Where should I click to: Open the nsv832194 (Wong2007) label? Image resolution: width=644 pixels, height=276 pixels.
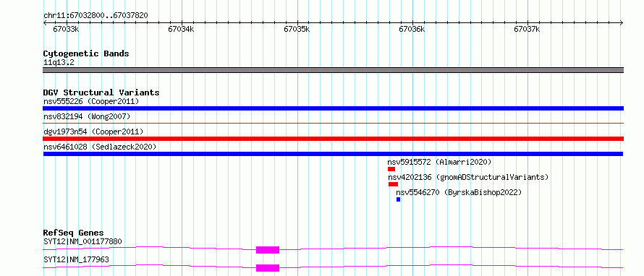[87, 116]
